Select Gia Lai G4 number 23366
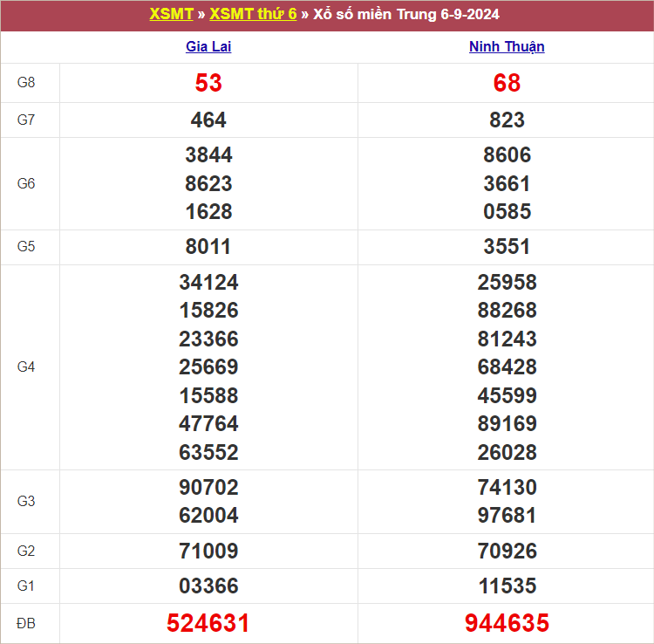The height and width of the screenshot is (644, 654). pyautogui.click(x=208, y=339)
